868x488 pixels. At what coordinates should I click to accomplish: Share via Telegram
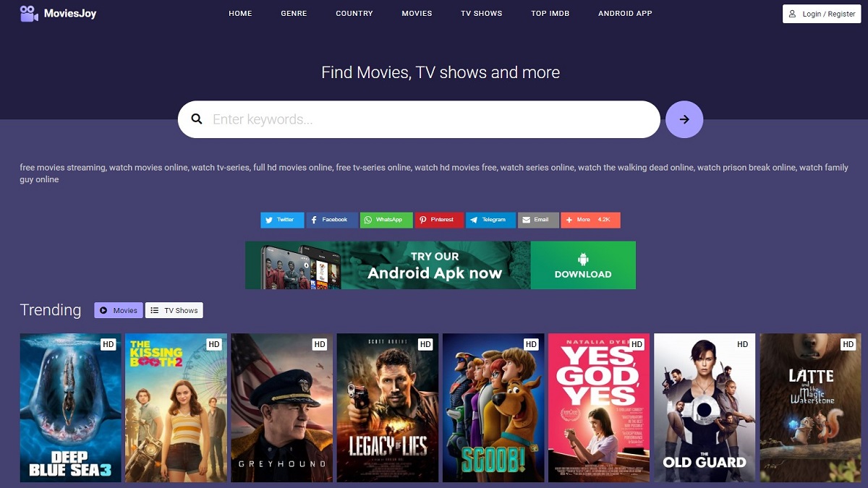click(490, 220)
